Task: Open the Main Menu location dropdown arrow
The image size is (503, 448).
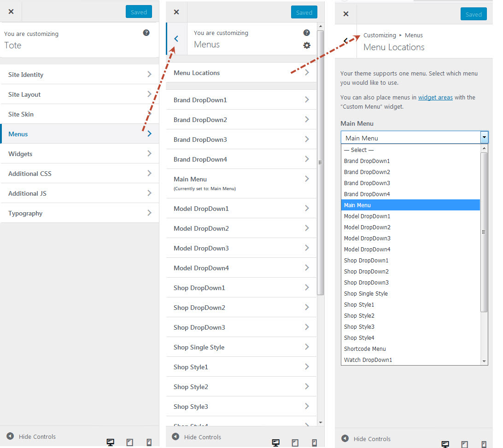Action: [x=484, y=138]
